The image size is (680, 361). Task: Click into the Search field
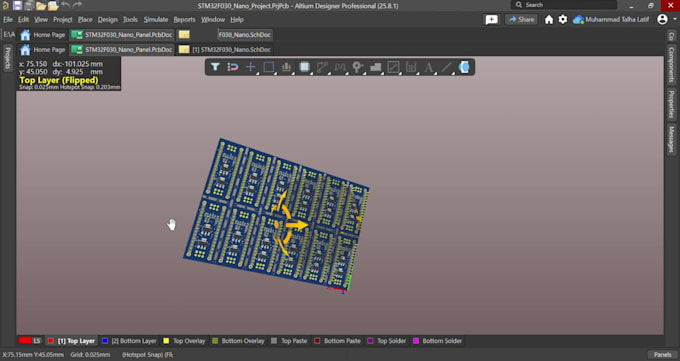[564, 5]
